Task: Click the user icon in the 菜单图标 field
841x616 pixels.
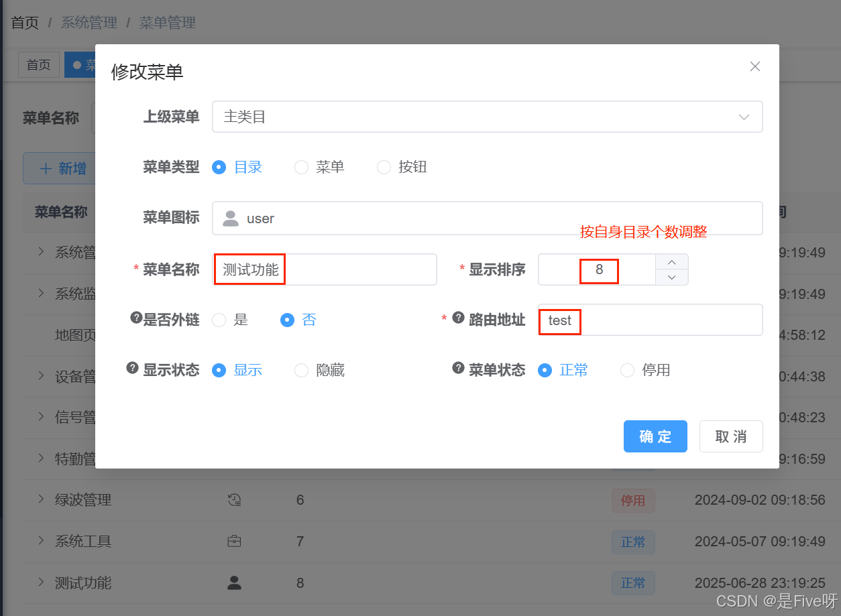Action: click(x=231, y=219)
